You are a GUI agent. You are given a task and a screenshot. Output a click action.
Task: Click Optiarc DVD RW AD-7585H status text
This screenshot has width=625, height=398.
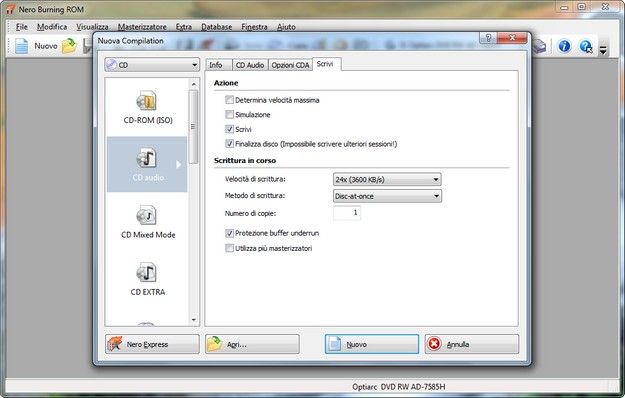coord(399,386)
